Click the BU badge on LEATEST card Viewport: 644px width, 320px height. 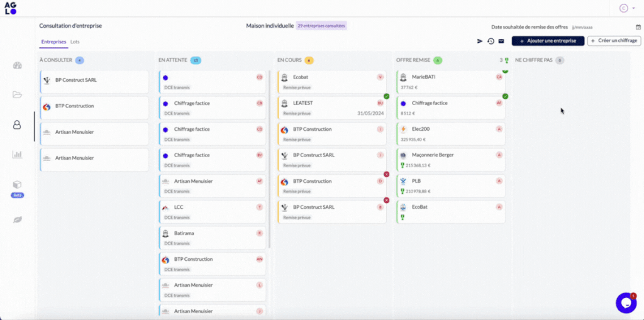380,103
